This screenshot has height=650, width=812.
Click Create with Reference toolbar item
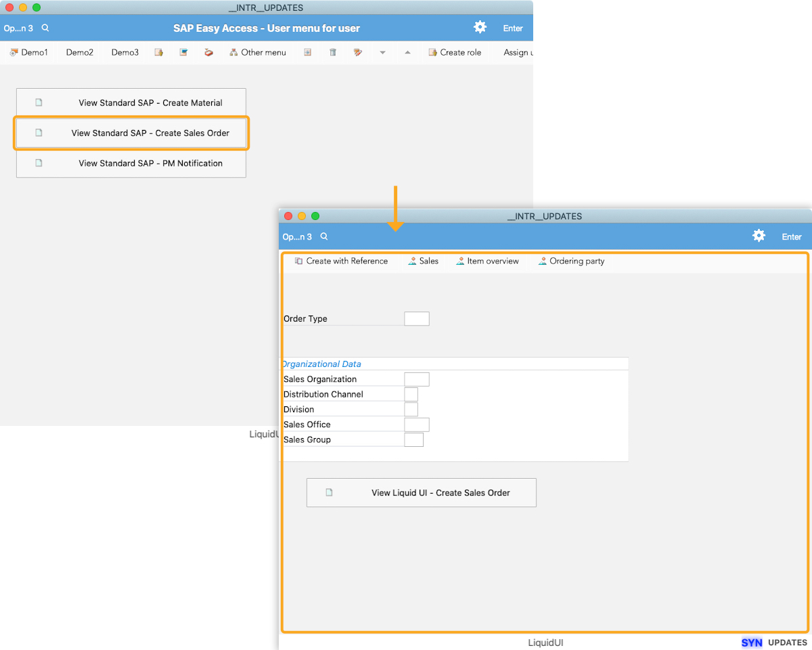click(341, 261)
